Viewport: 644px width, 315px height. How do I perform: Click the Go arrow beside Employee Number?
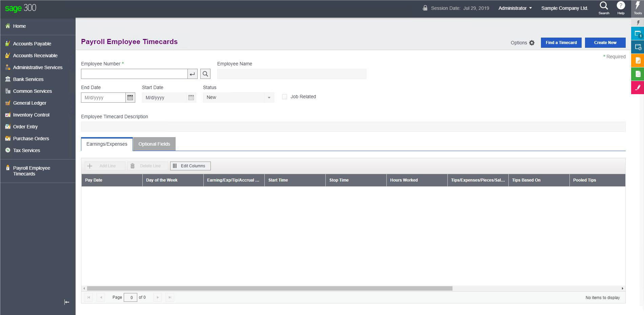click(x=193, y=74)
